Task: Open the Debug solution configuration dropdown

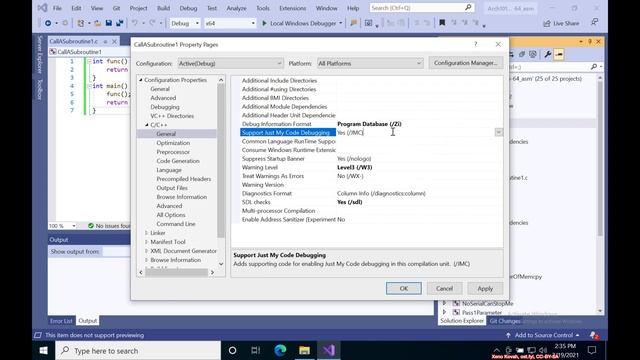Action: click(x=184, y=23)
